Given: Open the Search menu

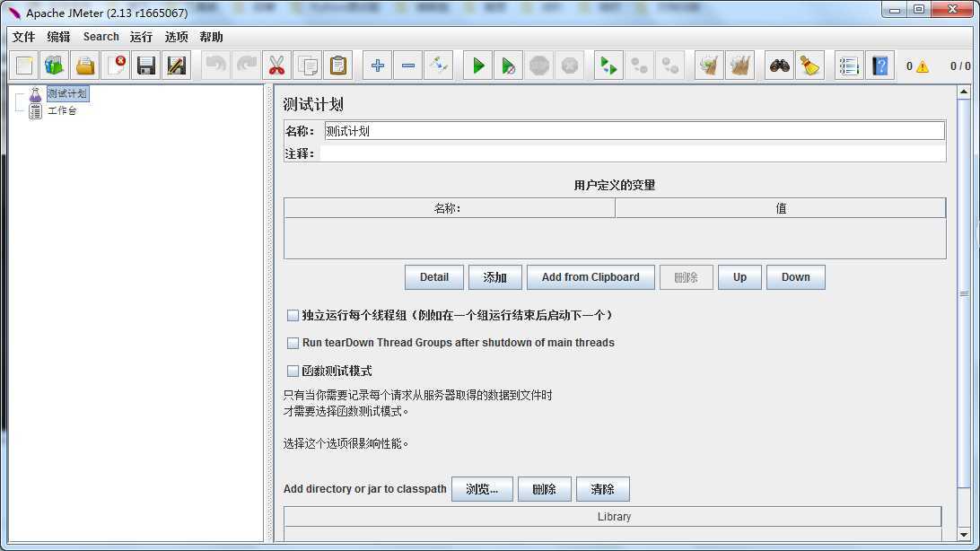Looking at the screenshot, I should [x=101, y=37].
